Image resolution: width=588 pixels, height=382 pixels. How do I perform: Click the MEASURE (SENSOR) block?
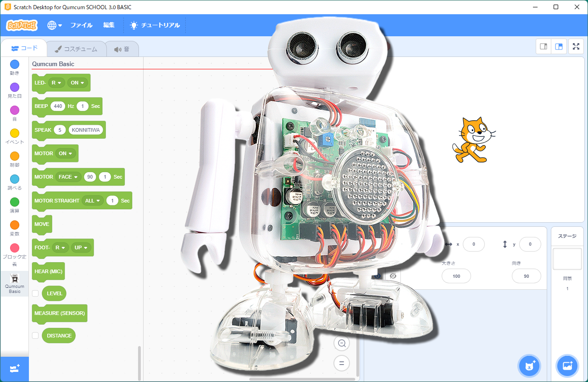(x=60, y=313)
